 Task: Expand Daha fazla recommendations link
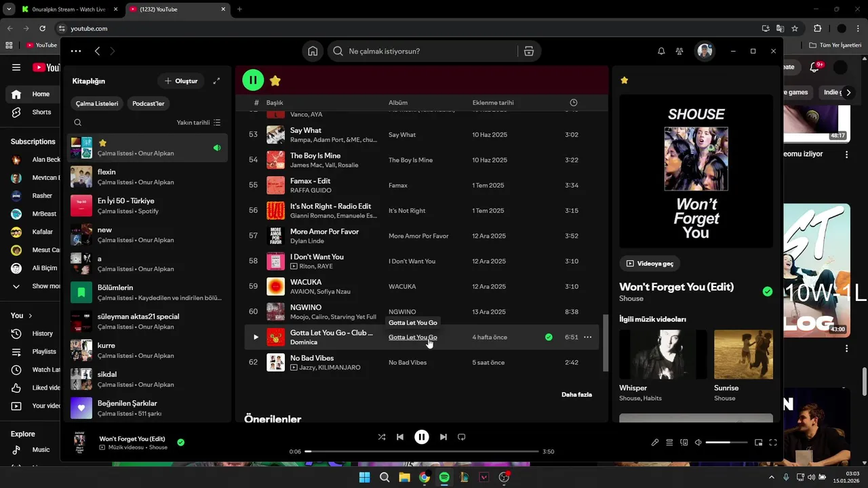coord(576,394)
